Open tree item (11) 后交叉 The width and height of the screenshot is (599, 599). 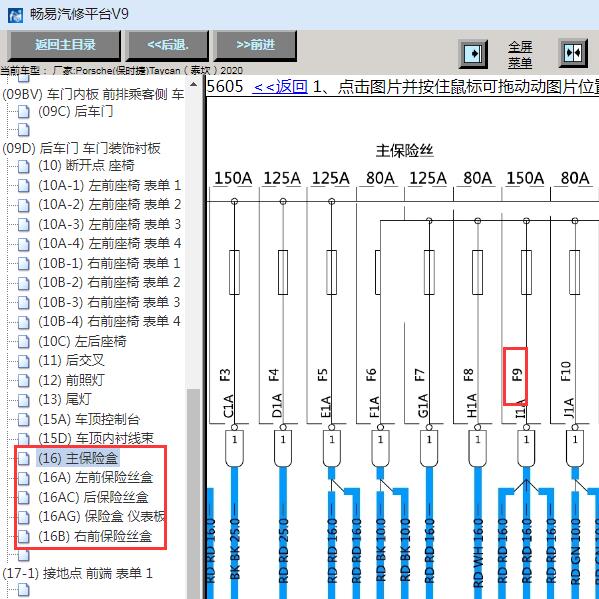coord(71,360)
